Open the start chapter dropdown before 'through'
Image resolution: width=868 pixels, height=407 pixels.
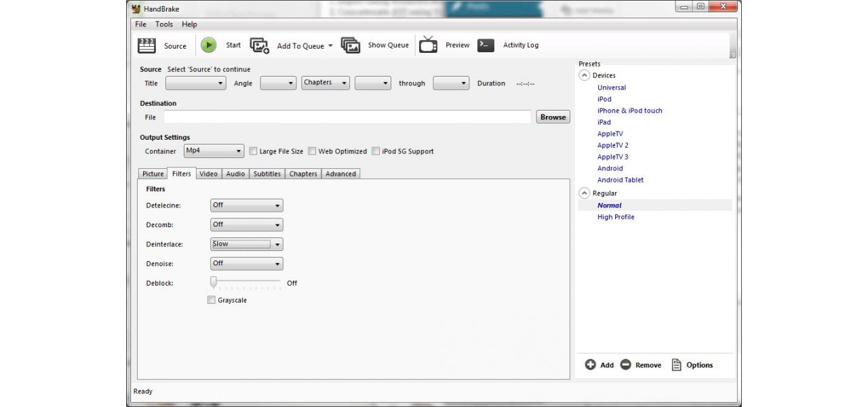tap(373, 83)
